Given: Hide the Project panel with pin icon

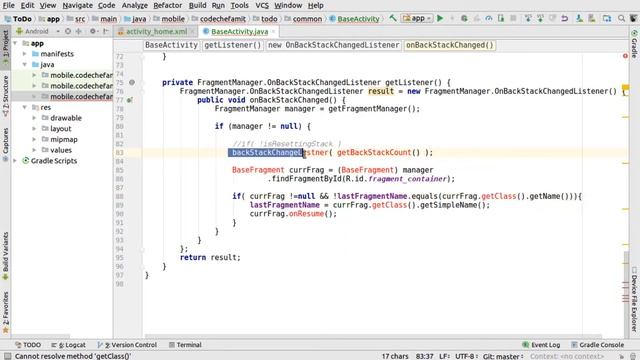Looking at the screenshot, I should [x=106, y=31].
